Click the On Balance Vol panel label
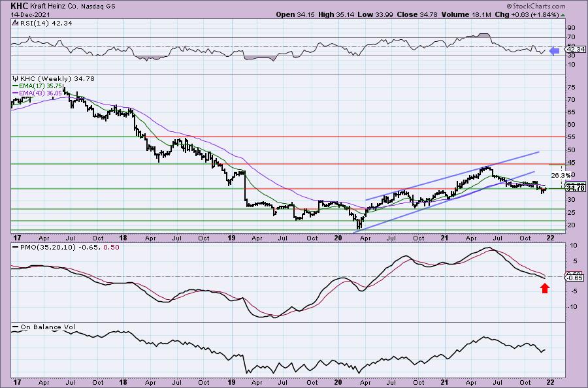 click(42, 327)
